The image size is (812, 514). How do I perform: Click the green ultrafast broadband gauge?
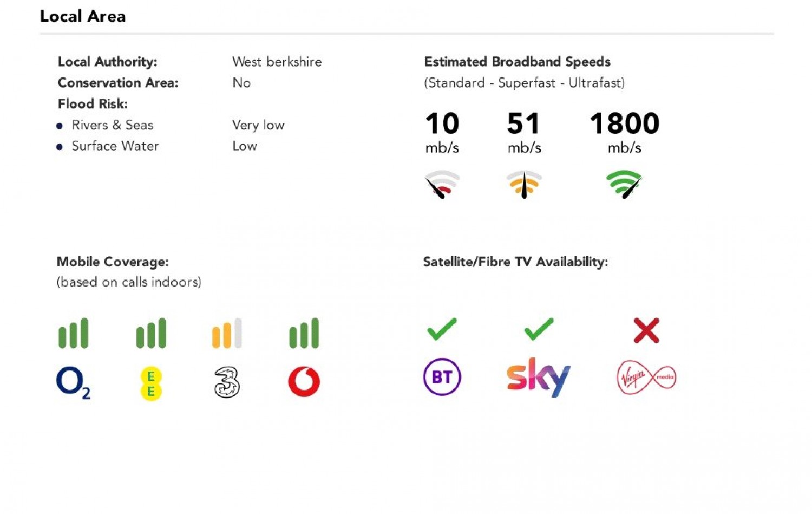[624, 184]
